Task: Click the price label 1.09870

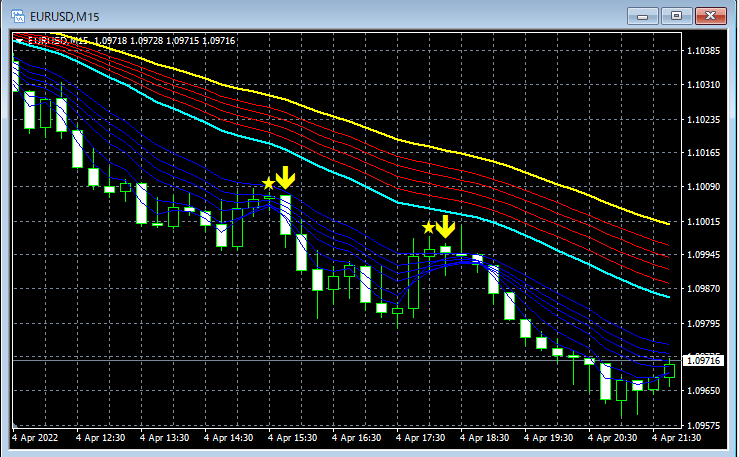Action: [704, 289]
